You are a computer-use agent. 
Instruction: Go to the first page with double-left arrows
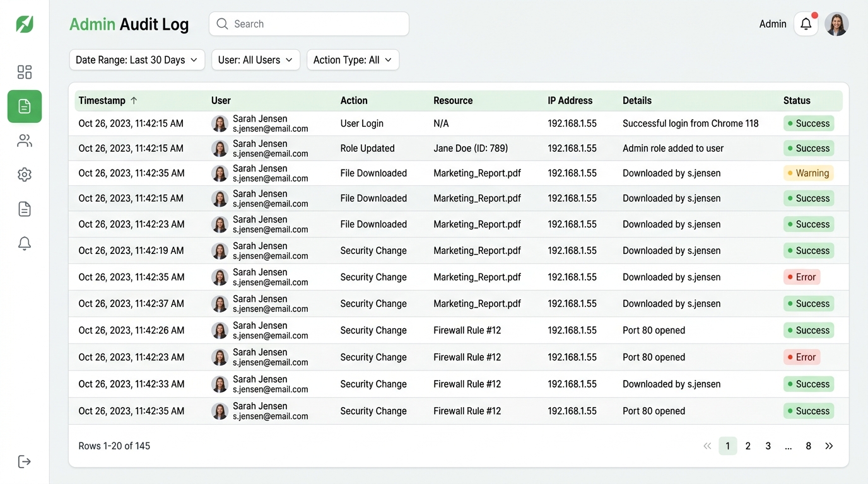click(707, 446)
